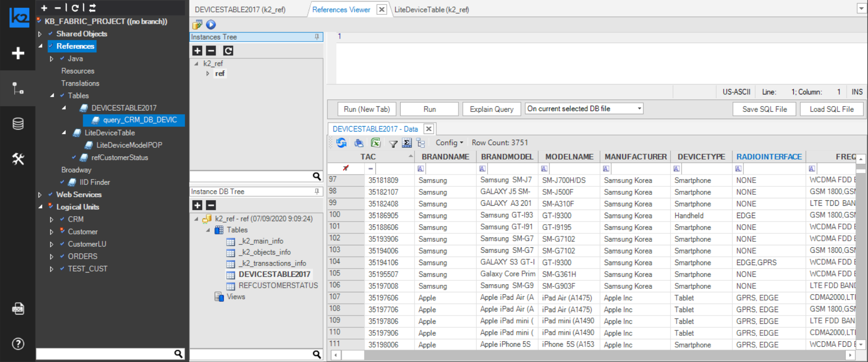Click the Save SQL File button
The image size is (868, 362).
click(764, 109)
